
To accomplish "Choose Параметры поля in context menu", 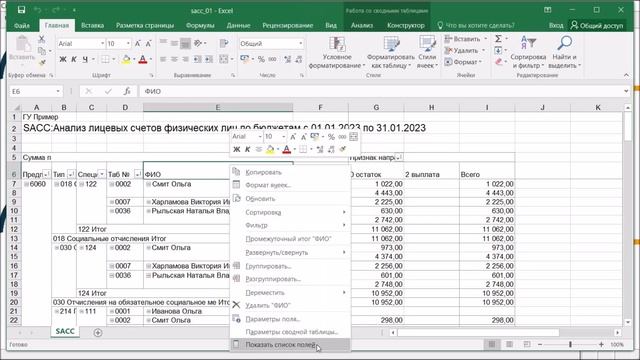I will pyautogui.click(x=290, y=319).
